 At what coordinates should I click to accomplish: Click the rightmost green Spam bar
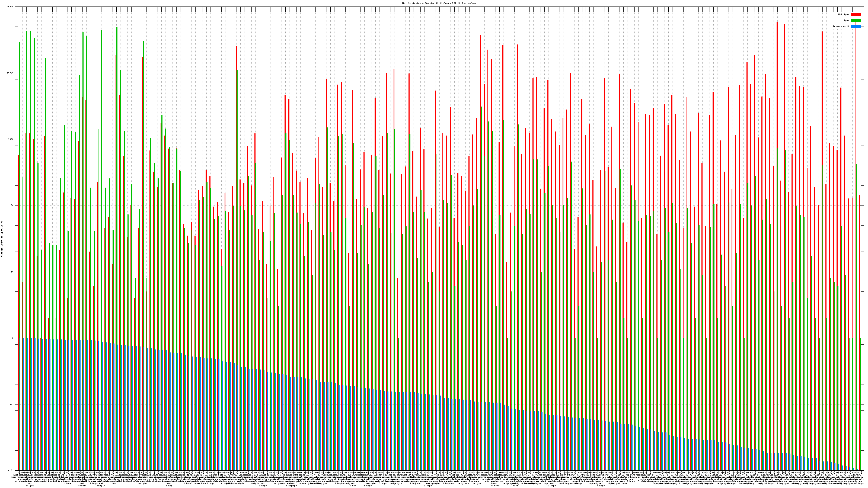click(861, 404)
